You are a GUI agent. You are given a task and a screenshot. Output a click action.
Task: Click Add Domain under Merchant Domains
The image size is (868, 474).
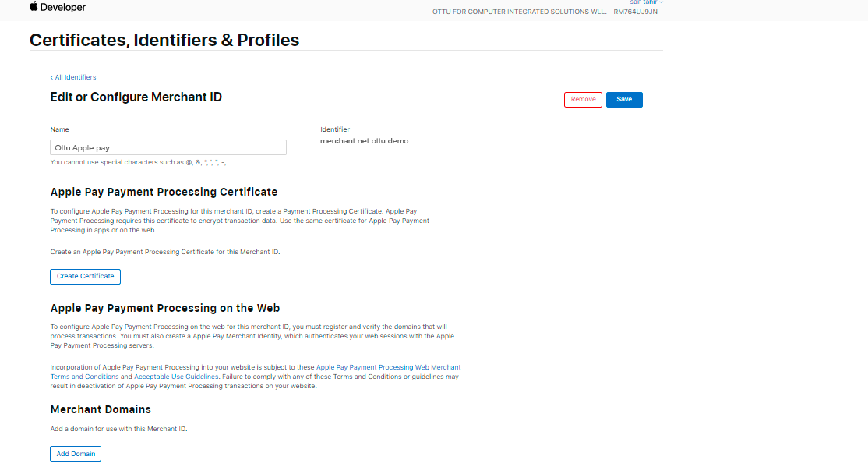coord(76,454)
